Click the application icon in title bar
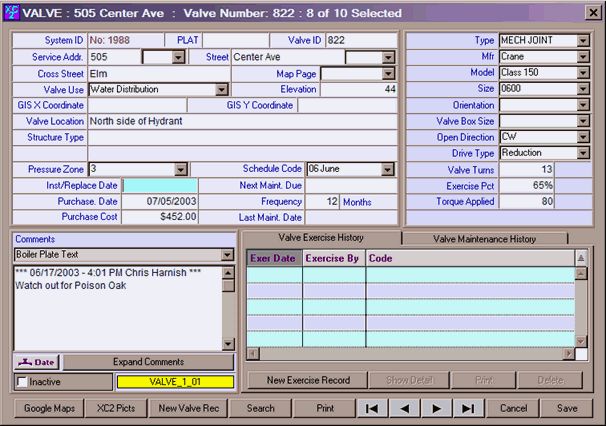Viewport: 606px width, 426px height. point(12,13)
